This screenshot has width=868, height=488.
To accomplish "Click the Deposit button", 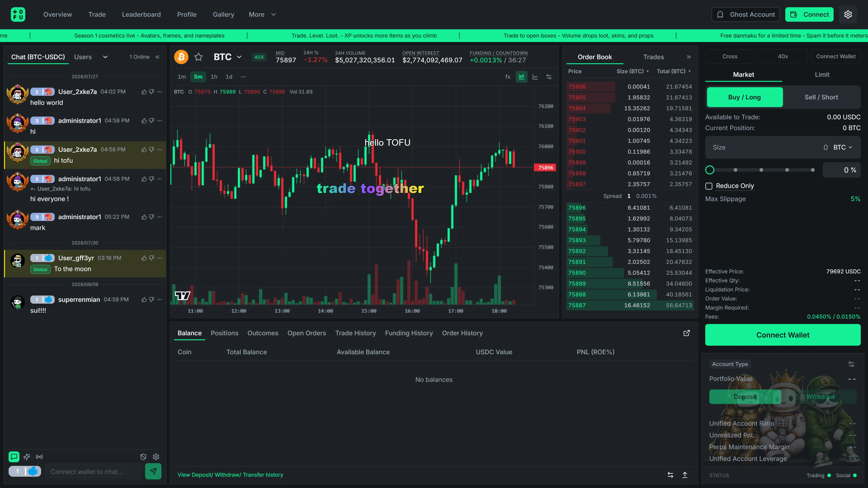I will pyautogui.click(x=745, y=397).
